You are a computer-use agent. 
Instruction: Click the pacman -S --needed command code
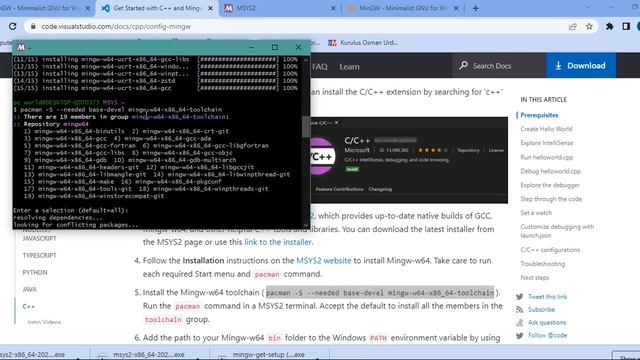(380, 293)
